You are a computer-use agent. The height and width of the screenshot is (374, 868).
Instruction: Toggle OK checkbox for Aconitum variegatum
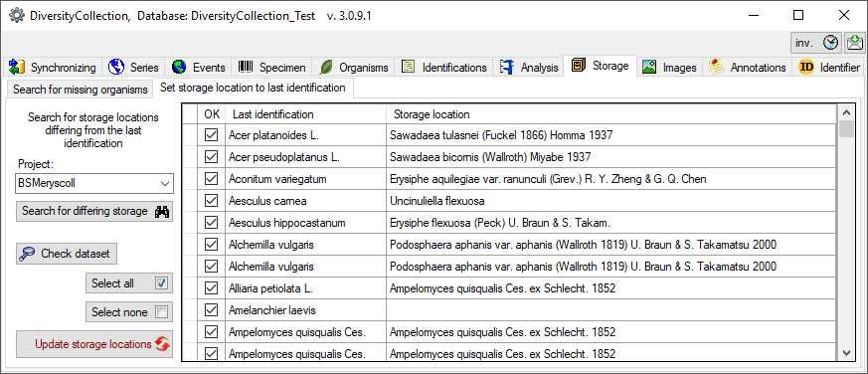pyautogui.click(x=211, y=178)
